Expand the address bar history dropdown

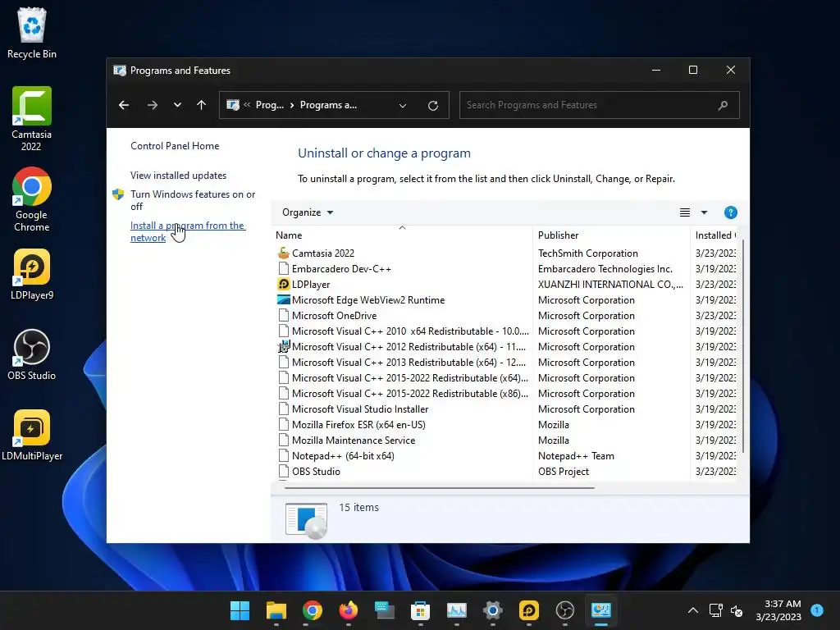click(x=403, y=106)
